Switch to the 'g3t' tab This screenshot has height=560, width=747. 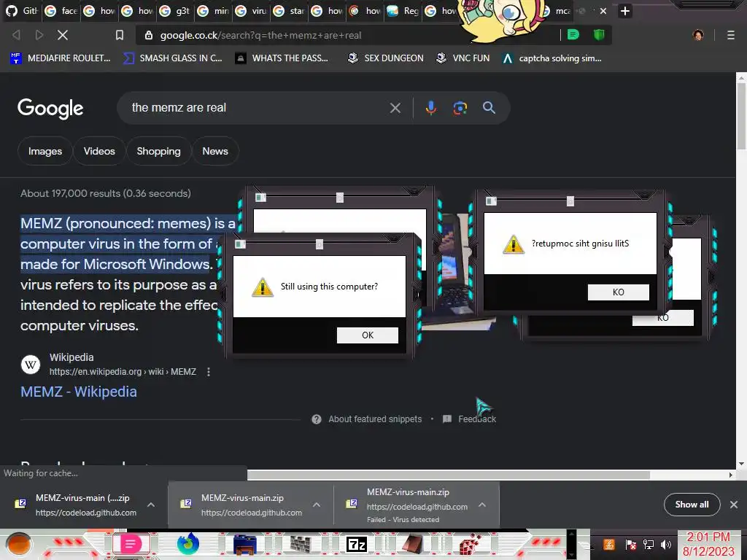(x=175, y=11)
